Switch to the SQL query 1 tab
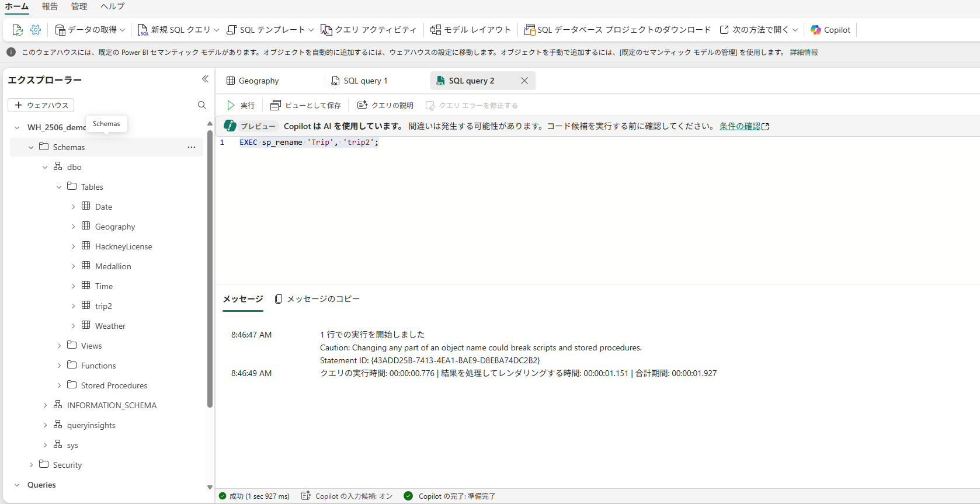 (x=359, y=81)
